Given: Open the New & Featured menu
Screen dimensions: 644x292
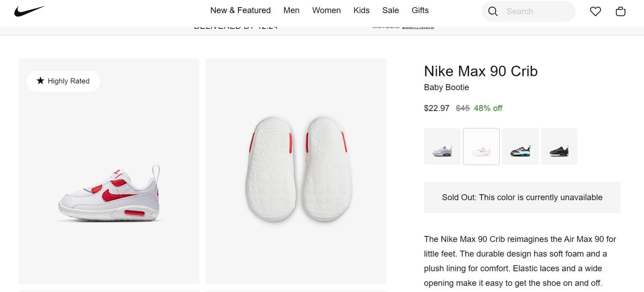Looking at the screenshot, I should (x=240, y=10).
